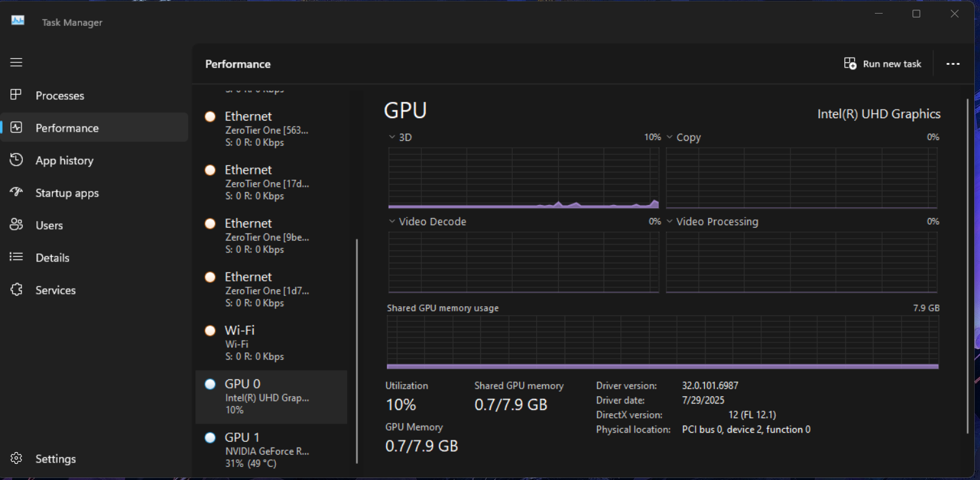Click inside the Video Processing graph
This screenshot has height=480, width=980.
coord(802,262)
